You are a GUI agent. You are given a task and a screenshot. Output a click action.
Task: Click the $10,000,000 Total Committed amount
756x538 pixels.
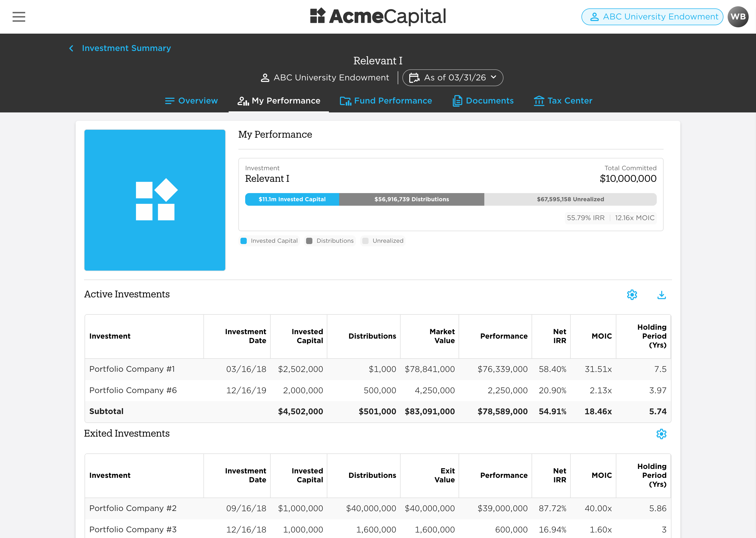tap(628, 179)
